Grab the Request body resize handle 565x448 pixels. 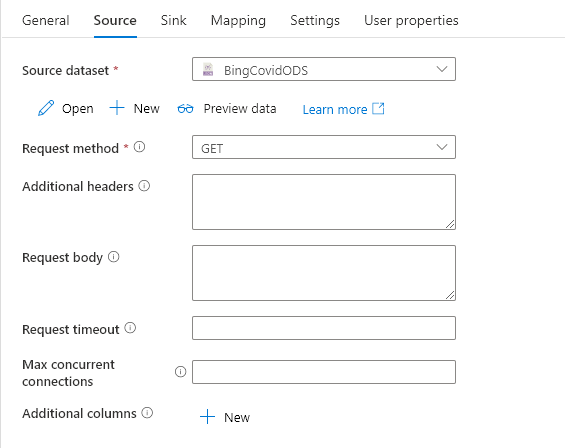[450, 295]
